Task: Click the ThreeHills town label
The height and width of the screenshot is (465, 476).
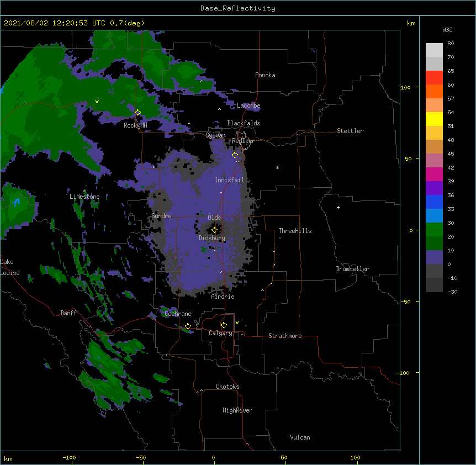Action: coord(295,231)
